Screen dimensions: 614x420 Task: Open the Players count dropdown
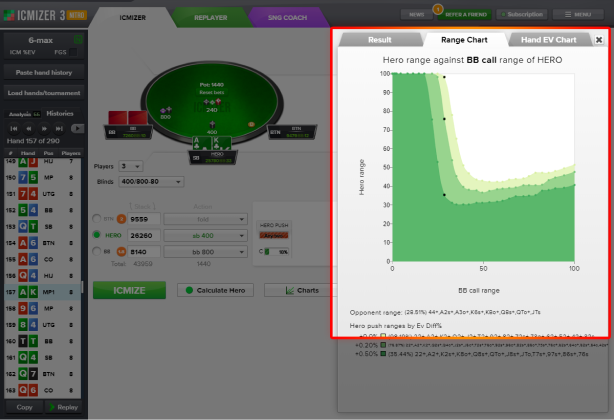pos(131,166)
